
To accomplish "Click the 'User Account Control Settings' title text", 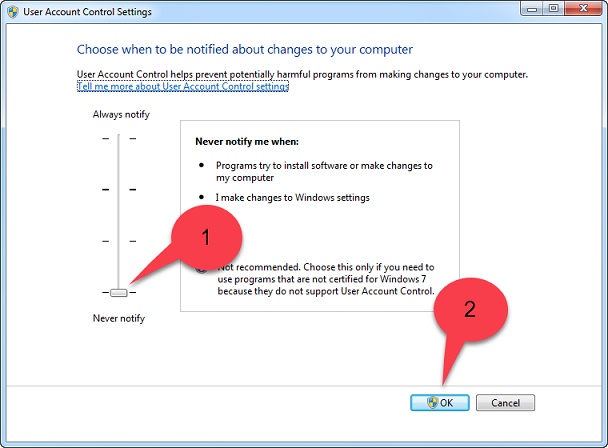I will [88, 12].
